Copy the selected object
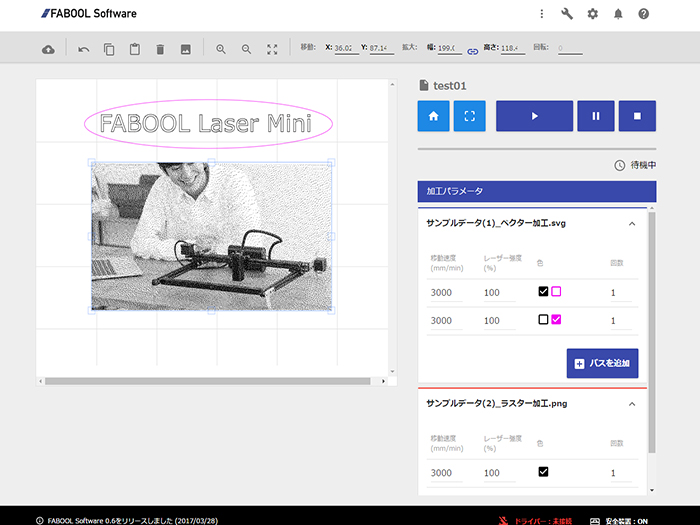 pyautogui.click(x=109, y=49)
